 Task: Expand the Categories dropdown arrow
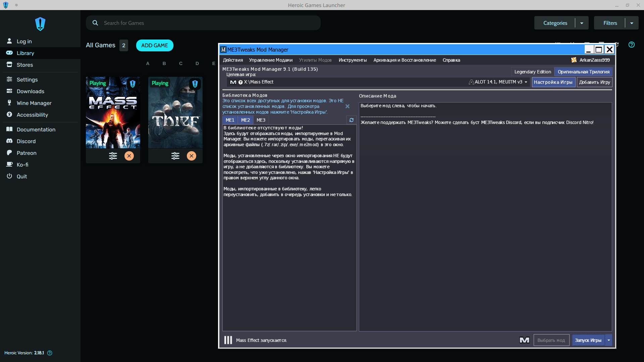[x=582, y=23]
